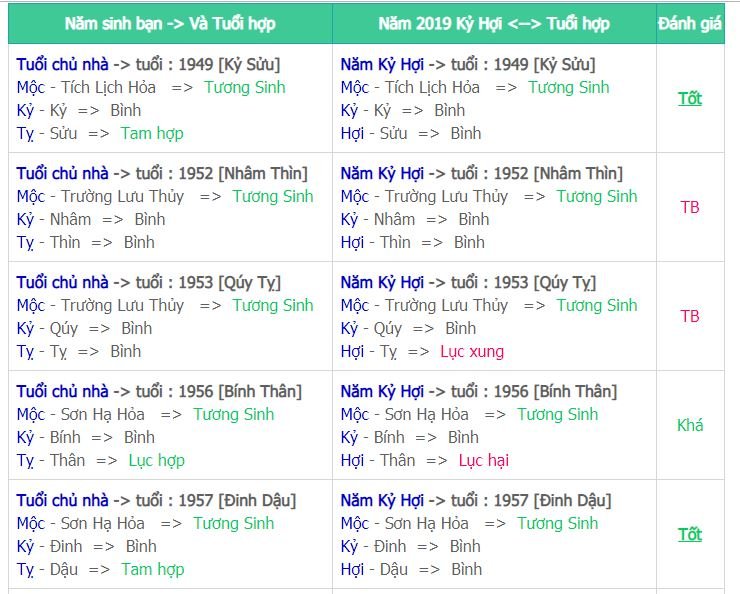Select 'Năm Kỷ Hợi -> tuổi : 1949 [Kỷ Sửu]'
The height and width of the screenshot is (594, 740).
point(468,65)
